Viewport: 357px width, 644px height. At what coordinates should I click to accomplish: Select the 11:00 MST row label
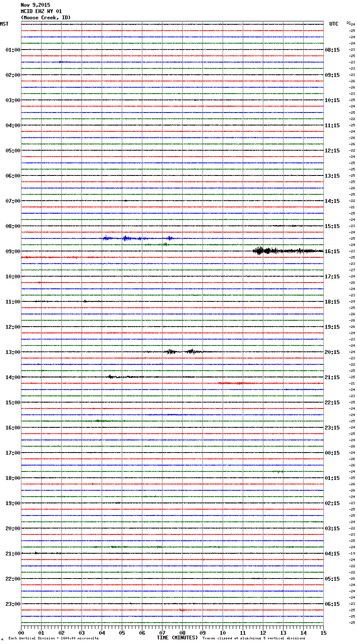point(13,302)
